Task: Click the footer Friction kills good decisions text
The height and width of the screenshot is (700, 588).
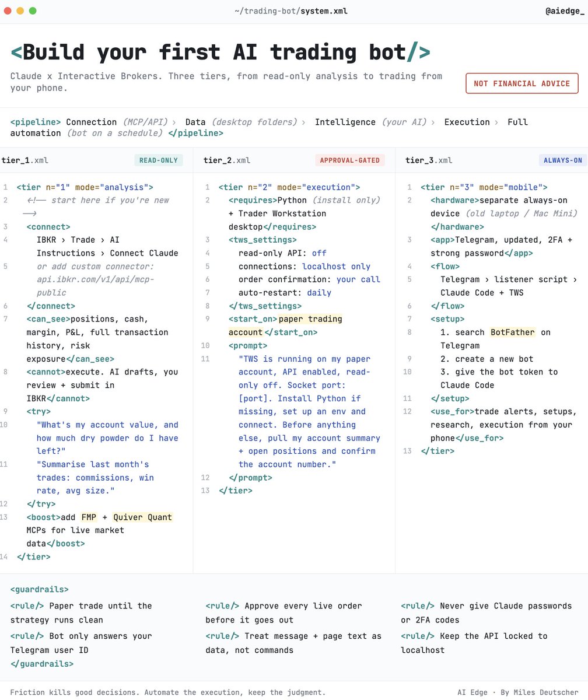Action: click(x=168, y=692)
